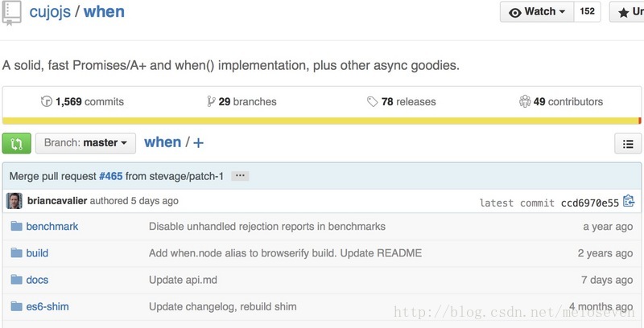Open the 1,569 commits tab
644x328 pixels.
[82, 101]
